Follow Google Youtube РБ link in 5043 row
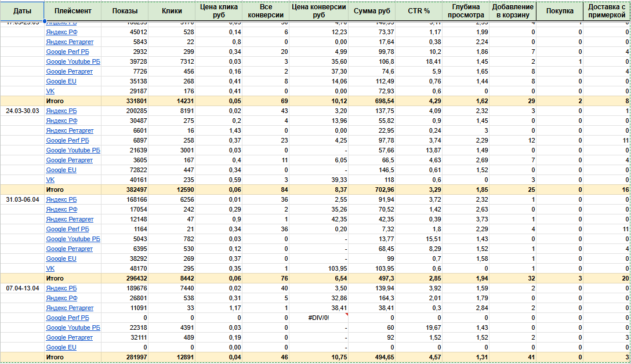 point(73,239)
